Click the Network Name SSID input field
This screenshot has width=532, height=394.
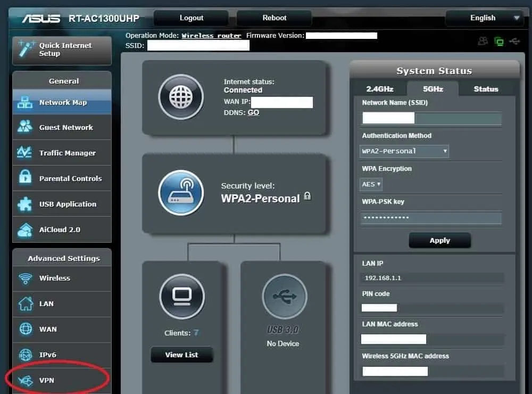click(432, 118)
